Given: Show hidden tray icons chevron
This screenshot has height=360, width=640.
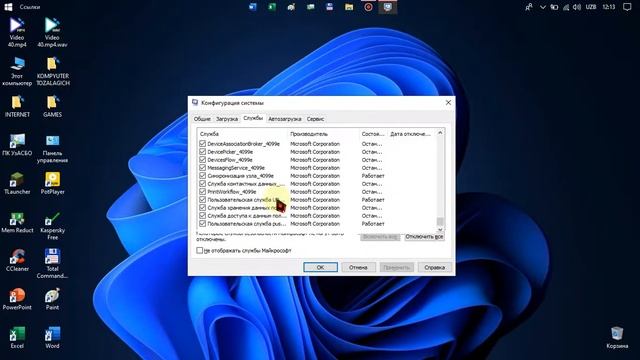Looking at the screenshot, I should [542, 7].
